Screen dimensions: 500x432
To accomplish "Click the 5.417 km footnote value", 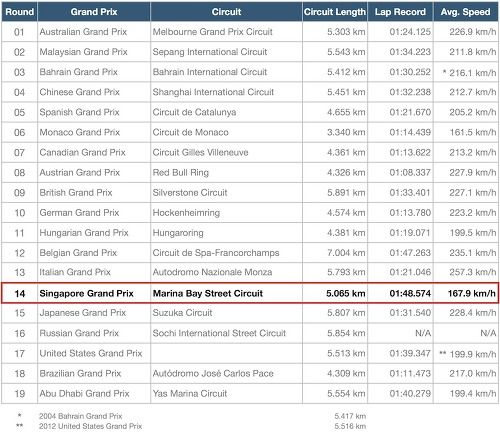I will pyautogui.click(x=350, y=416).
